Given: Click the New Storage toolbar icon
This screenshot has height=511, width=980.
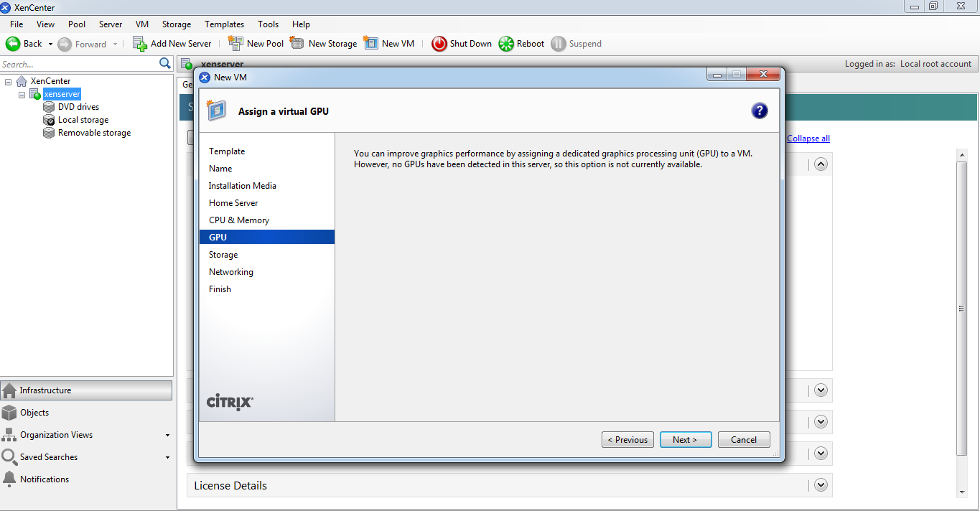Looking at the screenshot, I should click(297, 43).
